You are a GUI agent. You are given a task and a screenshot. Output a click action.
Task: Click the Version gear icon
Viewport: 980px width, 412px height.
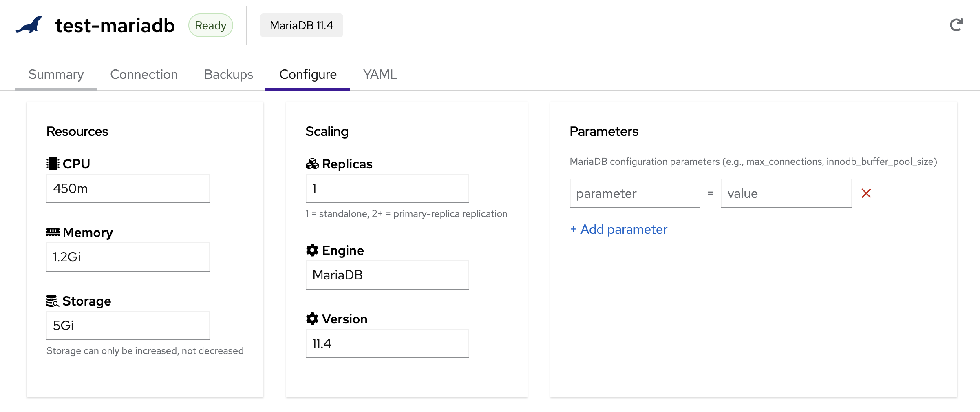[x=312, y=319]
